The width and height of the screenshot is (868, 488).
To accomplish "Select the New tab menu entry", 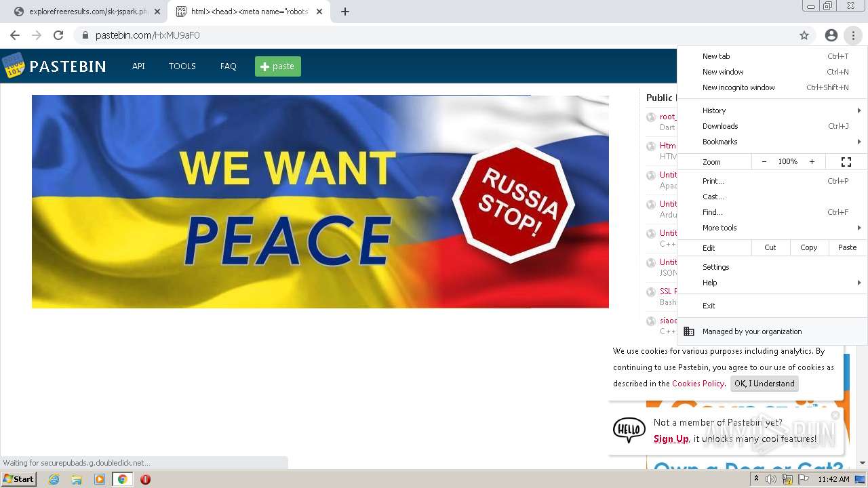I will [772, 56].
